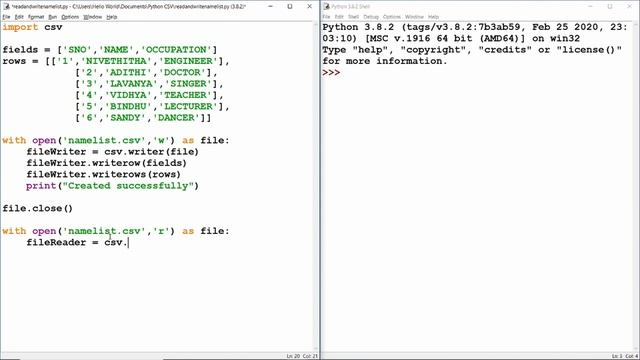640x360 pixels.
Task: Click 'DOCTOR' in the rows list
Action: click(x=182, y=73)
